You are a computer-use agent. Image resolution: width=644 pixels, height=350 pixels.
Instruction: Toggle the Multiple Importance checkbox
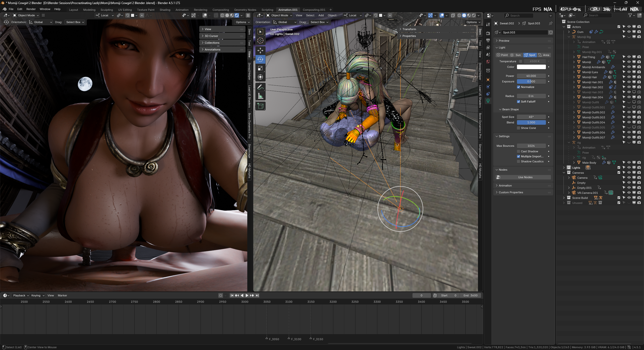[518, 156]
